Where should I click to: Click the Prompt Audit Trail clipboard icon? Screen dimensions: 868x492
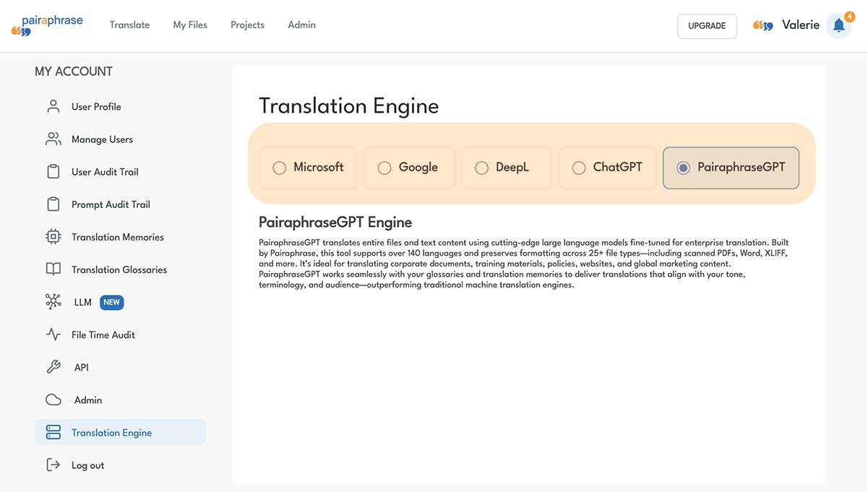click(53, 204)
